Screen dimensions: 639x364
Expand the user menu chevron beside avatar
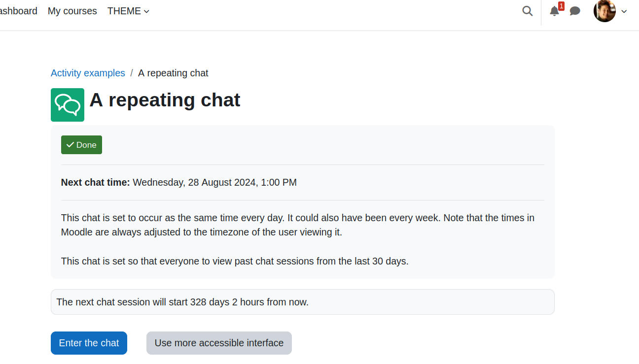[624, 11]
